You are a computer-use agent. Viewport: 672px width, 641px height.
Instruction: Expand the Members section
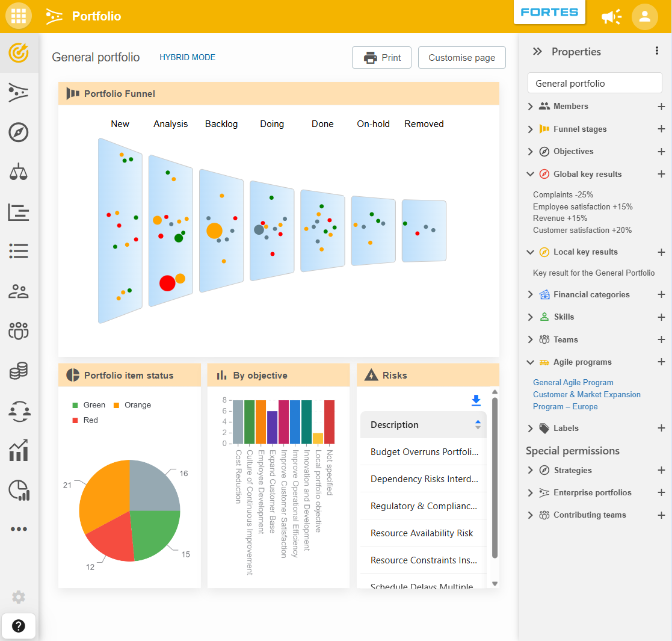(530, 107)
